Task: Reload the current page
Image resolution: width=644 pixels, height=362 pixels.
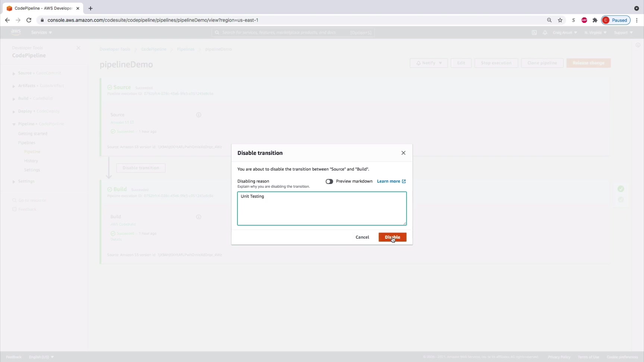Action: [29, 20]
